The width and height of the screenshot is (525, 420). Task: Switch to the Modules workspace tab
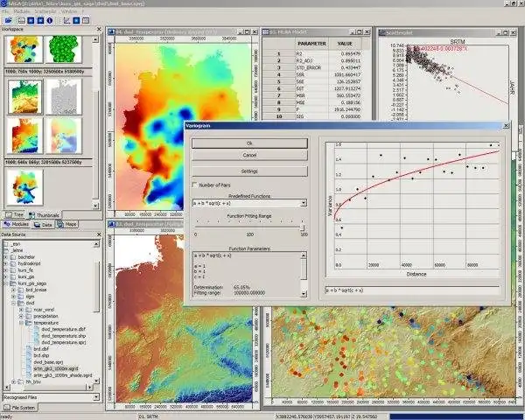point(16,224)
